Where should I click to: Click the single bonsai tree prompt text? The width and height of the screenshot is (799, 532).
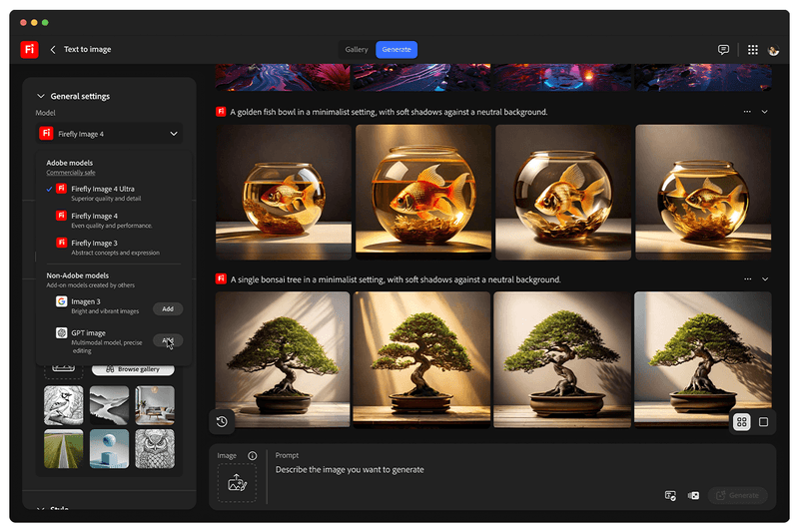(396, 279)
